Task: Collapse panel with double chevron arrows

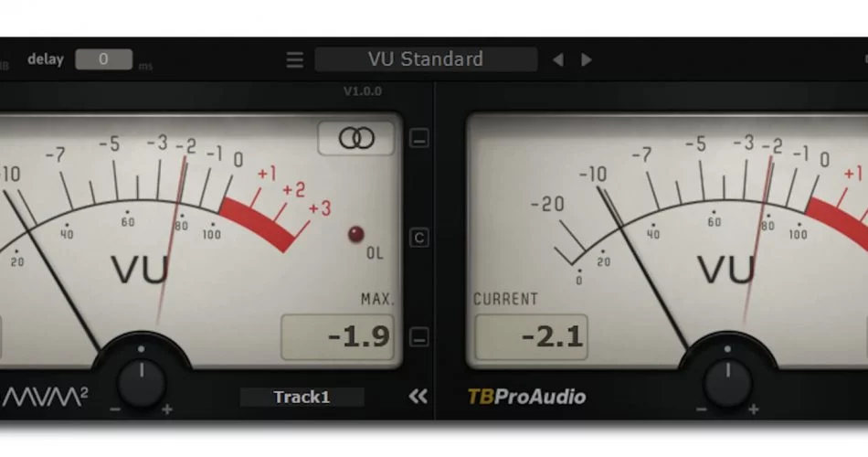Action: coord(418,396)
